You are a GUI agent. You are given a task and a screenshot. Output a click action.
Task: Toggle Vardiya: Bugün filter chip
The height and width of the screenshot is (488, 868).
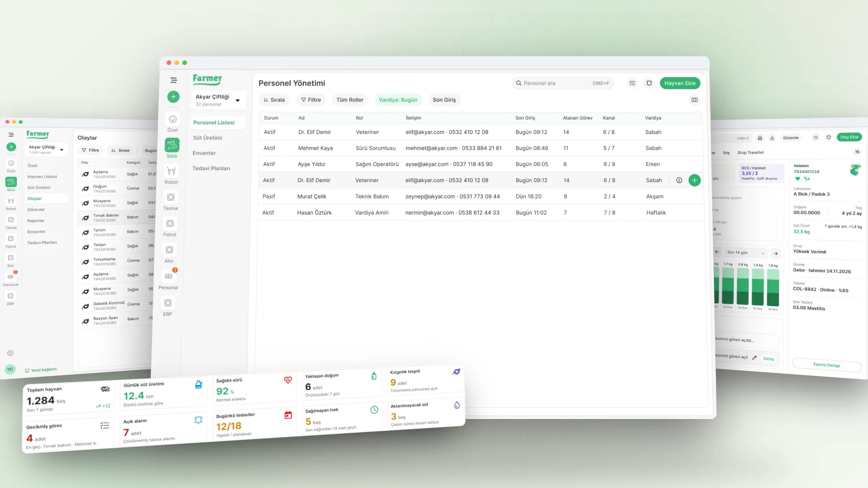point(398,100)
